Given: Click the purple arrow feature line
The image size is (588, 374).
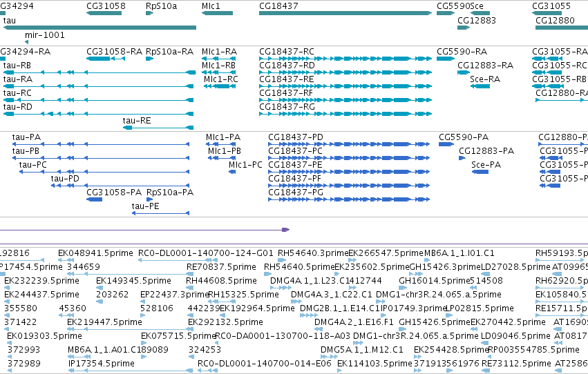Looking at the screenshot, I should (144, 230).
